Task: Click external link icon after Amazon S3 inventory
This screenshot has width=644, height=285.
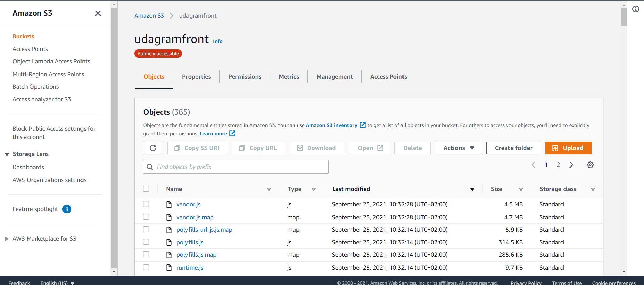Action: [363, 125]
